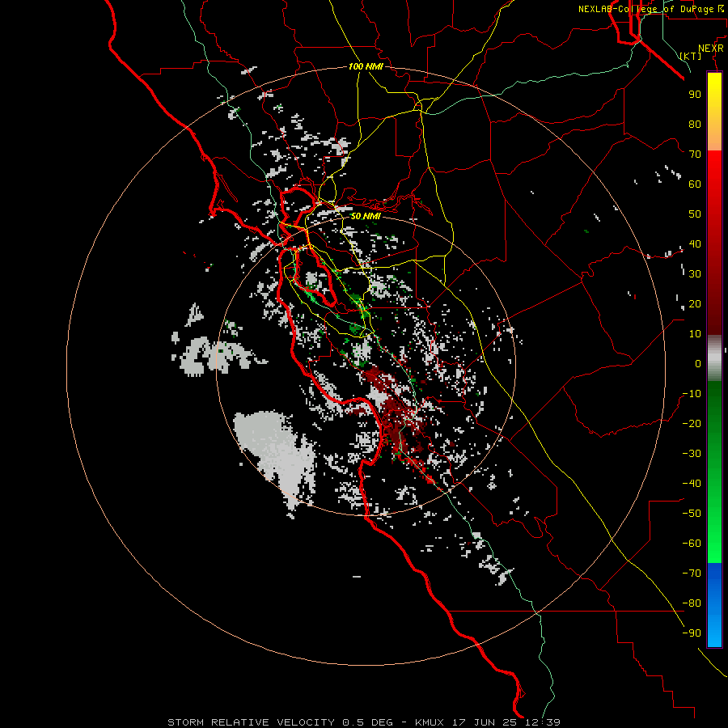728x728 pixels.
Task: Click the 50 value on velocity scale
Action: click(695, 214)
